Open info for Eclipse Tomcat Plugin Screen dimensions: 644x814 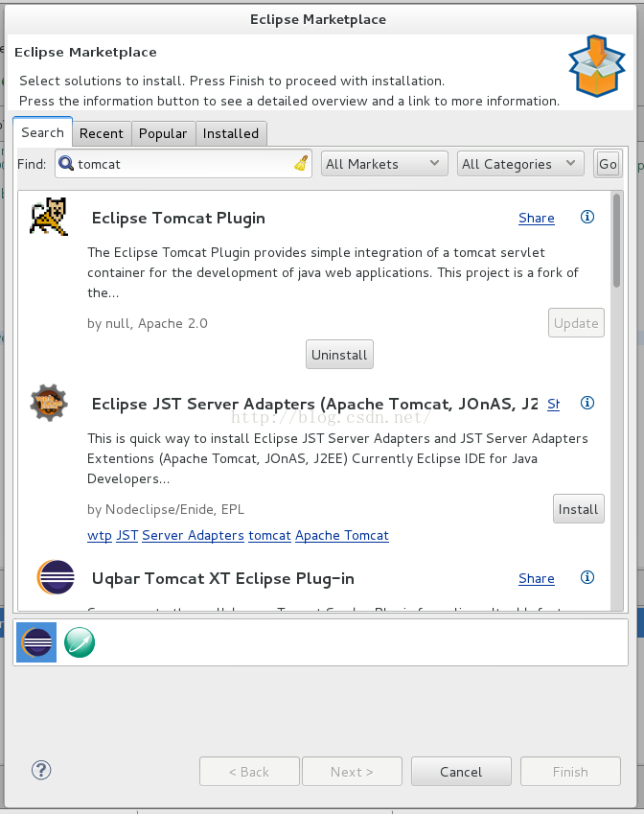click(586, 217)
